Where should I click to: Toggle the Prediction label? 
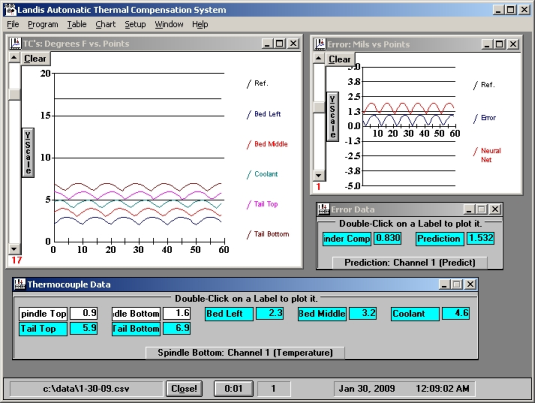(439, 239)
